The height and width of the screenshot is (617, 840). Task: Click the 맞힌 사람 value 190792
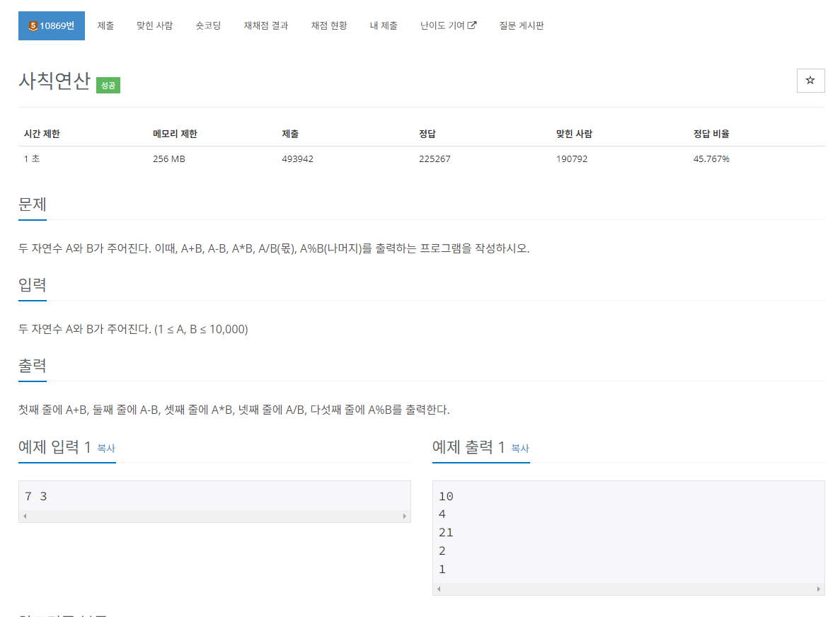572,159
